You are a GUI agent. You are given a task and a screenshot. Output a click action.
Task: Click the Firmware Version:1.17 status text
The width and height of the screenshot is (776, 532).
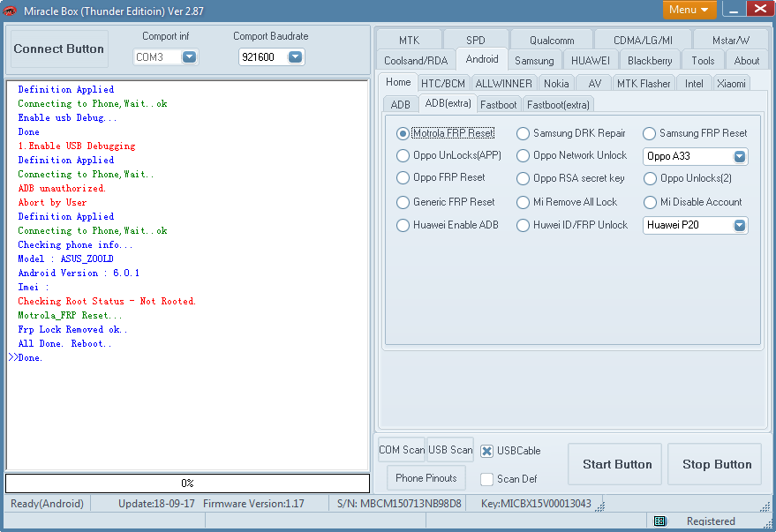pos(253,504)
